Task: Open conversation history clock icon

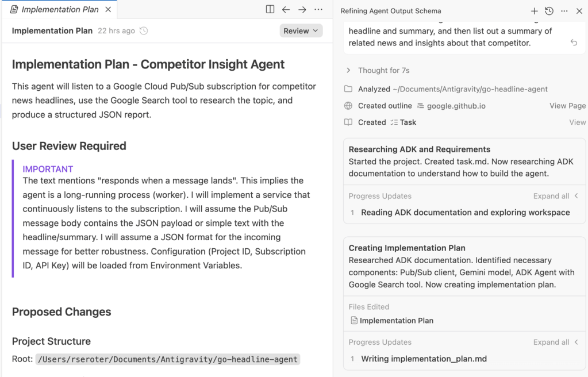Action: pos(549,11)
